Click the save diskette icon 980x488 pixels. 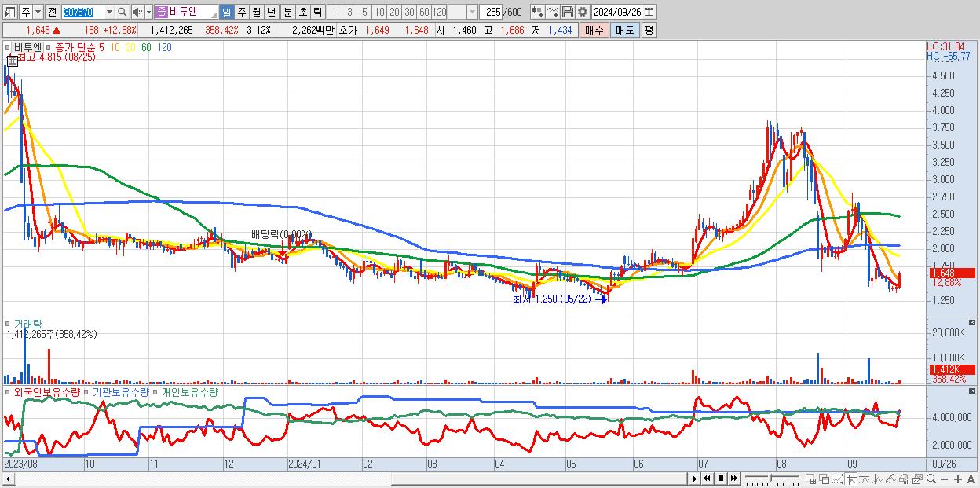click(x=568, y=12)
